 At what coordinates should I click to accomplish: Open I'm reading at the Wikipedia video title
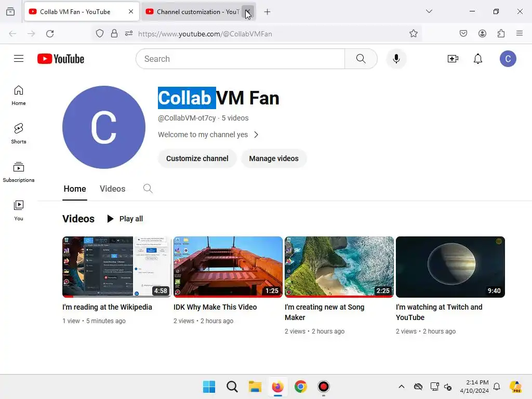107,307
